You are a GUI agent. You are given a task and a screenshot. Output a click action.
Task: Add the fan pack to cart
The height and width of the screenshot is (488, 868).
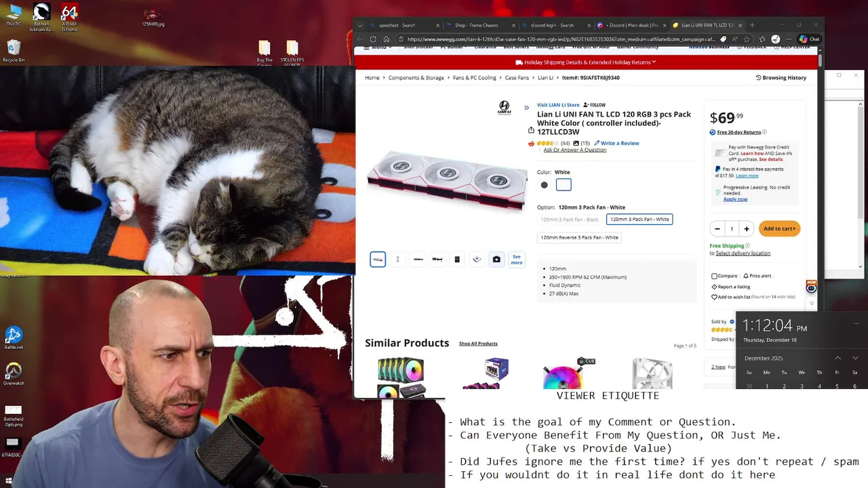(x=779, y=228)
